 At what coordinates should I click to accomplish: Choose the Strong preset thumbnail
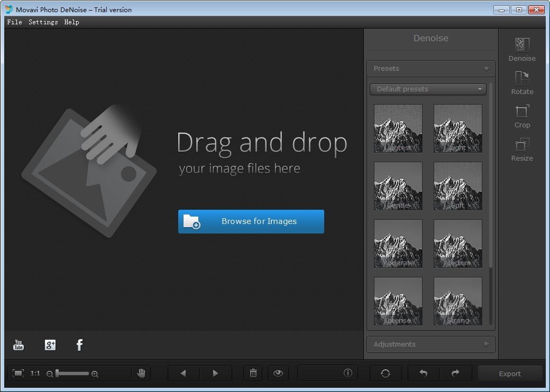(458, 301)
